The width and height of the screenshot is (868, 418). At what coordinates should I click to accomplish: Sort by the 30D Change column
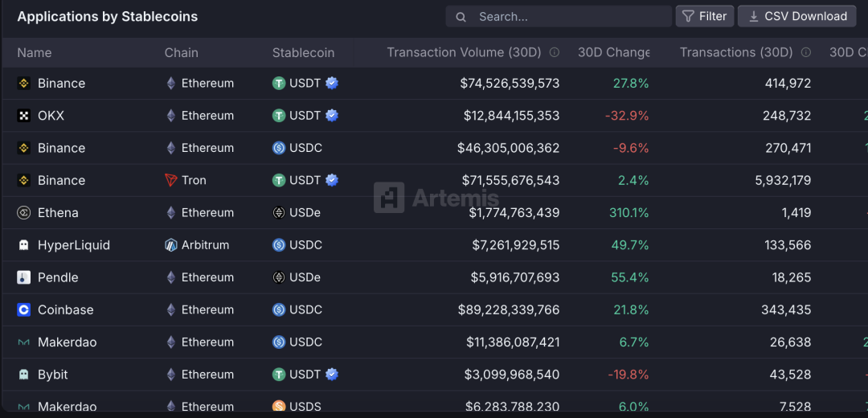point(613,52)
